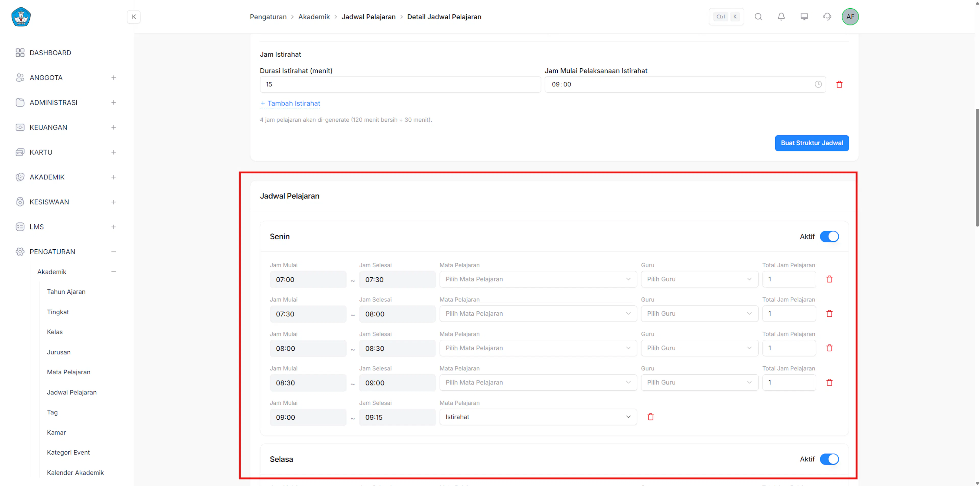Screen dimensions: 980x486
Task: Delete the 08:00 - 08:30 Senin lesson row
Action: click(829, 348)
